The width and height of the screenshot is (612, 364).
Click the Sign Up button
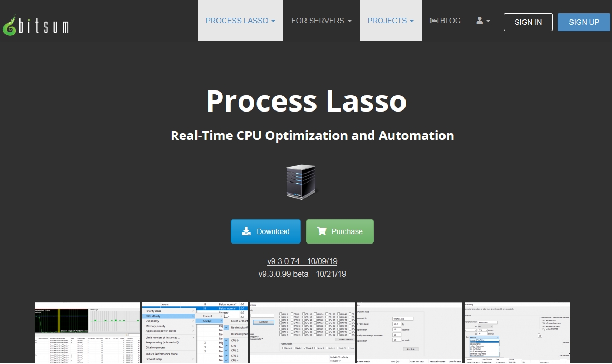[x=584, y=22]
